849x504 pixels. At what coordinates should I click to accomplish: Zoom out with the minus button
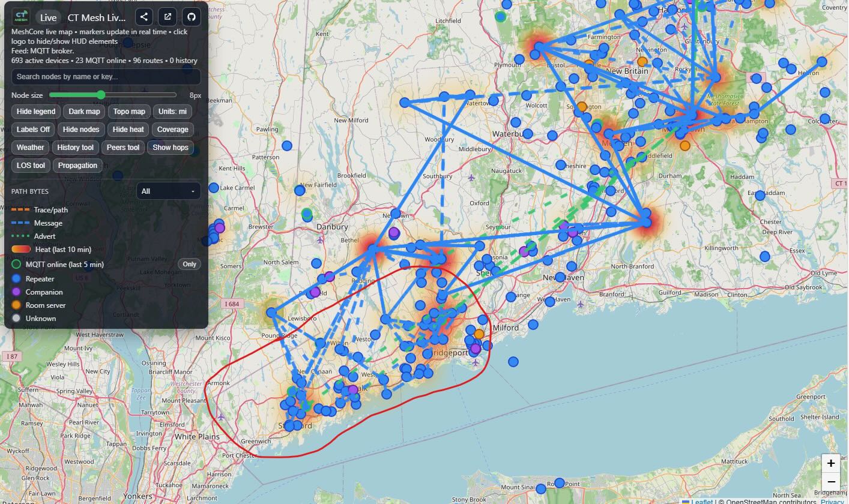(x=831, y=482)
